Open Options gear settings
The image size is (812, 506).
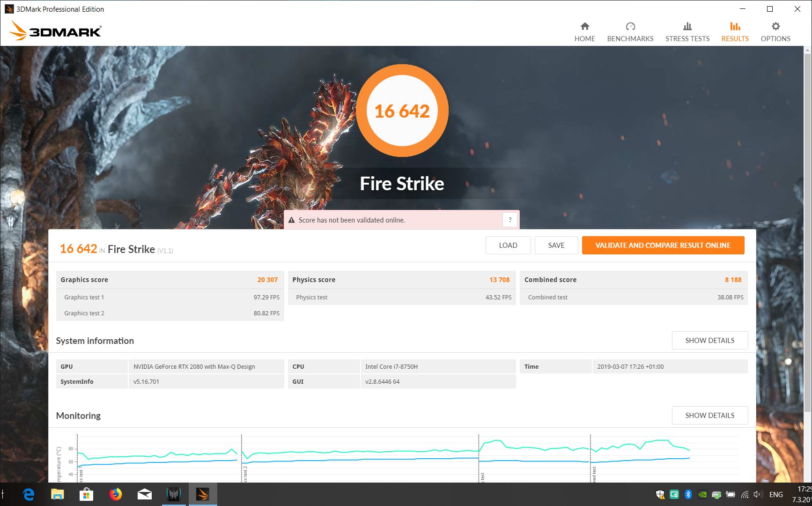[x=775, y=27]
